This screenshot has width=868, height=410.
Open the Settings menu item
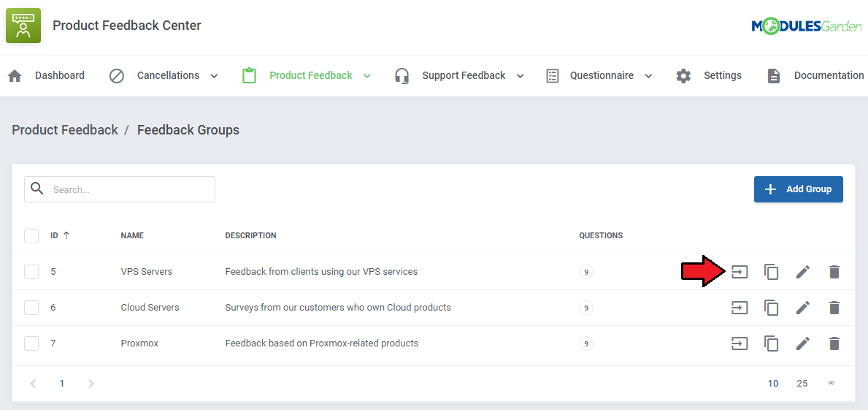(x=723, y=75)
